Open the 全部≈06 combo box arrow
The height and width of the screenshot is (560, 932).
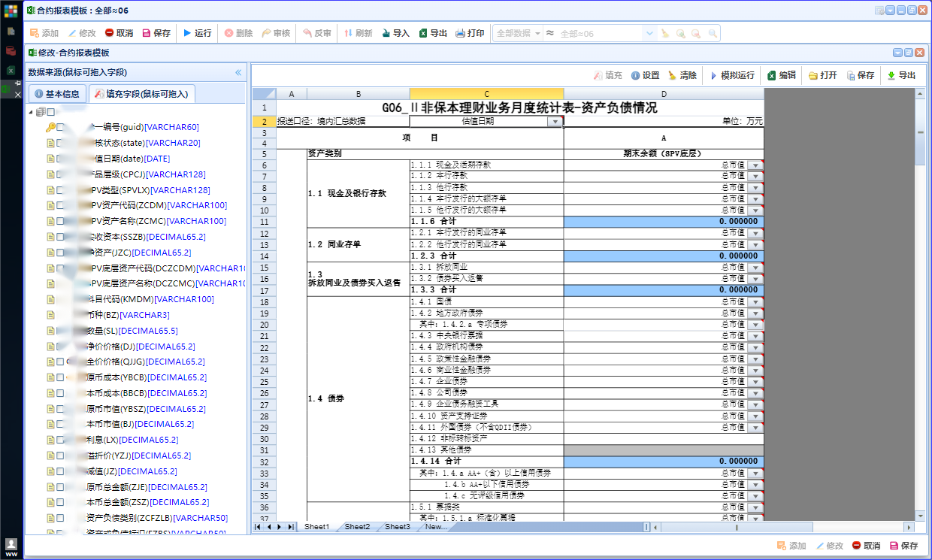point(649,34)
